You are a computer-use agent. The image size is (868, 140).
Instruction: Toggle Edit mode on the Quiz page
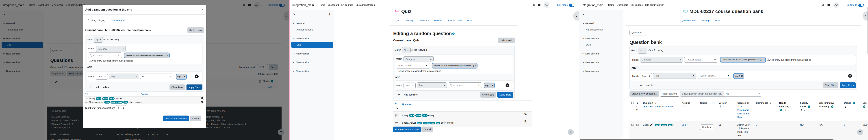click(571, 5)
